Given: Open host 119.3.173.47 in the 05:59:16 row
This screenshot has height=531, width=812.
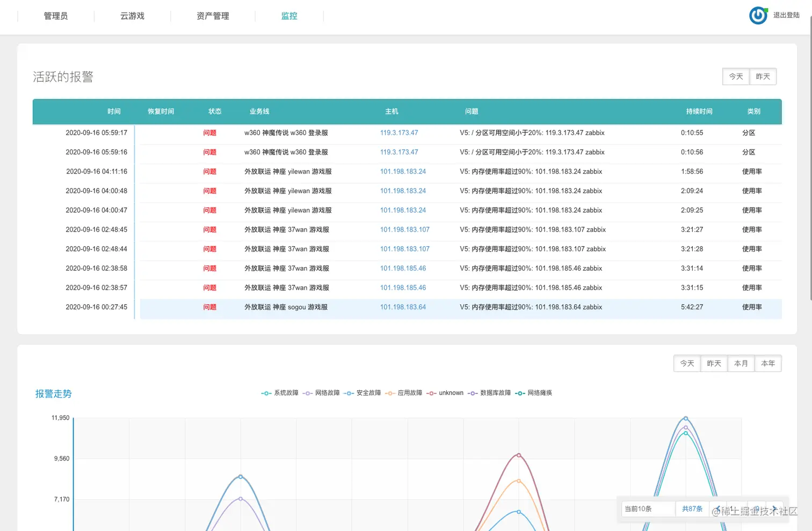Looking at the screenshot, I should pos(399,152).
